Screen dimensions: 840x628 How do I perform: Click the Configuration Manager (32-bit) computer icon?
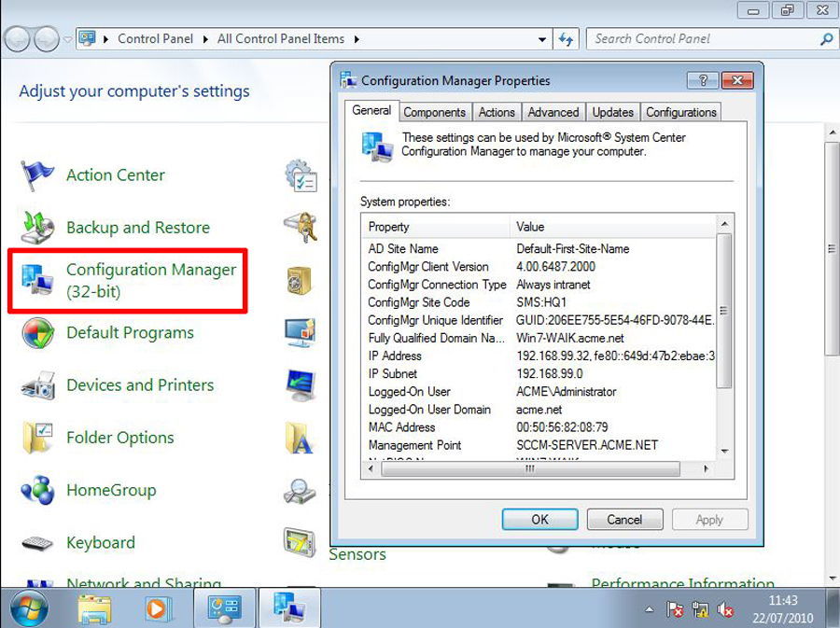(x=37, y=279)
